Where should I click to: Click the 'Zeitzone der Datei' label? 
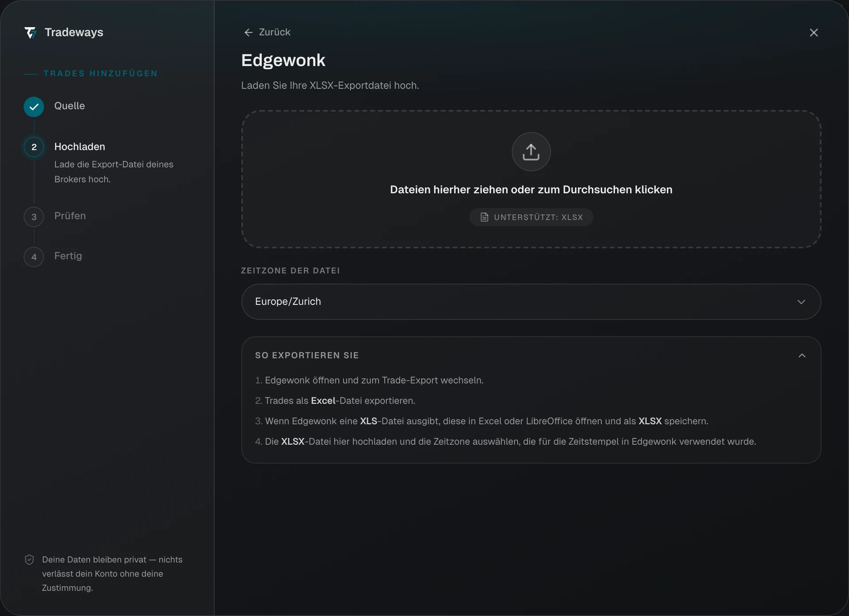coord(290,270)
